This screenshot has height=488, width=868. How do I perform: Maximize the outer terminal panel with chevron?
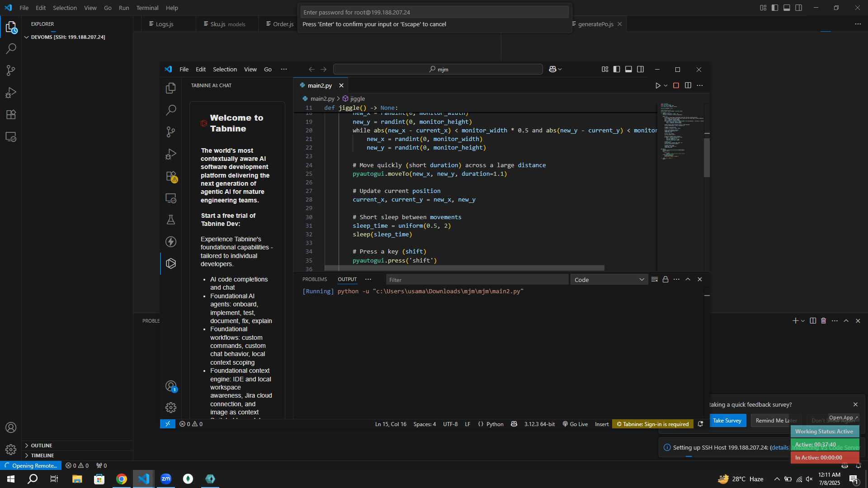pyautogui.click(x=846, y=321)
